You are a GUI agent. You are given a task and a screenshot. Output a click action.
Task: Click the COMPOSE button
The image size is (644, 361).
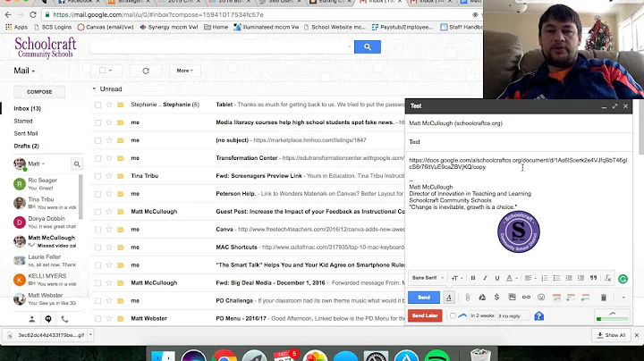pos(39,92)
